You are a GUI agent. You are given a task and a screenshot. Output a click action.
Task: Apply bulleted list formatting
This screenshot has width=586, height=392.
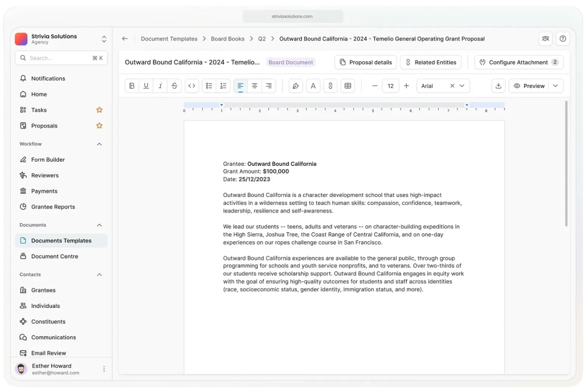pyautogui.click(x=209, y=86)
